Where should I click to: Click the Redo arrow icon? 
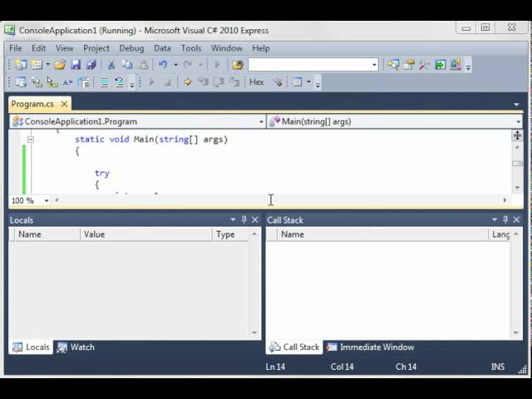tap(188, 65)
